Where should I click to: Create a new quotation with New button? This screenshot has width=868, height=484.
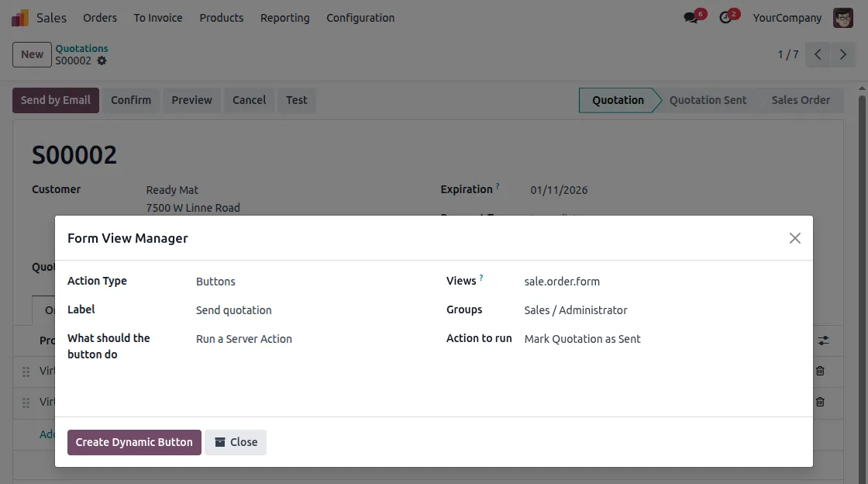pos(31,54)
